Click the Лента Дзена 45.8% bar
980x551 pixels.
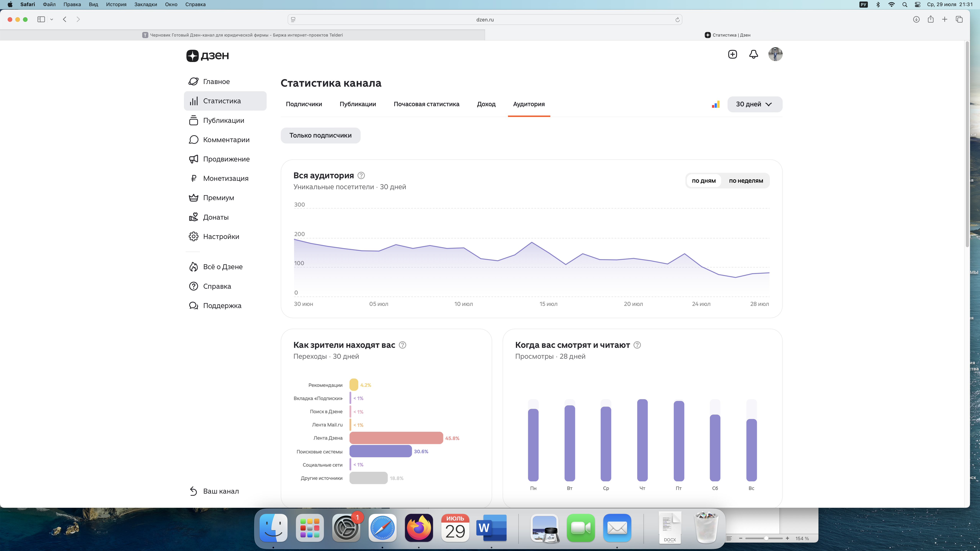tap(396, 438)
